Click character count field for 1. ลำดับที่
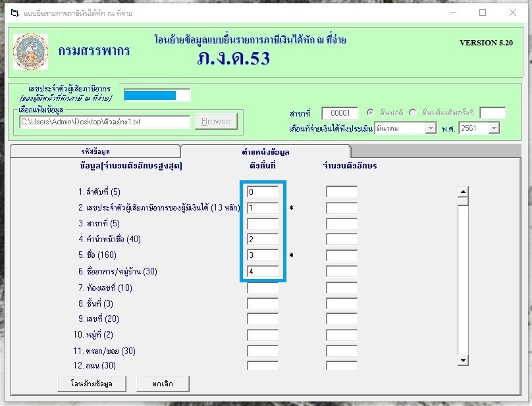This screenshot has width=532, height=406. (342, 191)
